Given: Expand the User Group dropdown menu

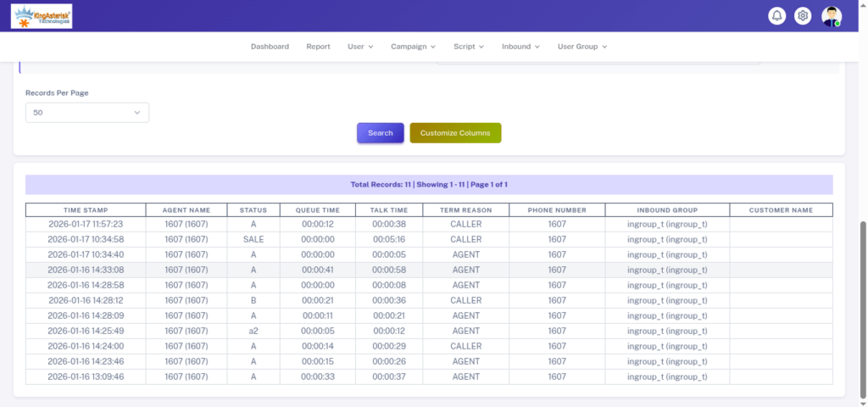Looking at the screenshot, I should click(x=582, y=47).
